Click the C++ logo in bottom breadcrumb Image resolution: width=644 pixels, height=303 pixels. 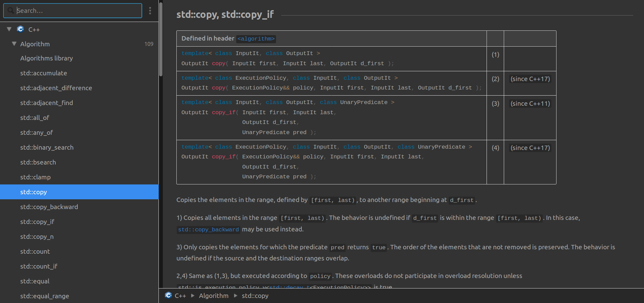168,295
